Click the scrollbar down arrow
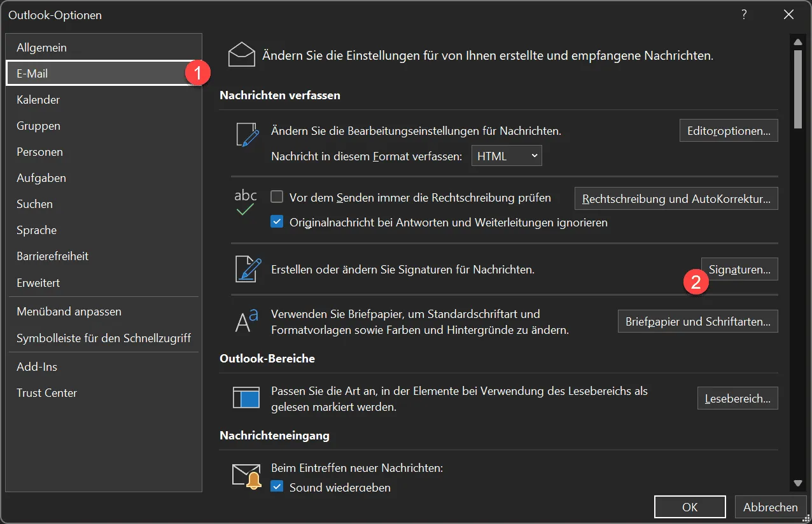This screenshot has height=524, width=812. click(798, 484)
